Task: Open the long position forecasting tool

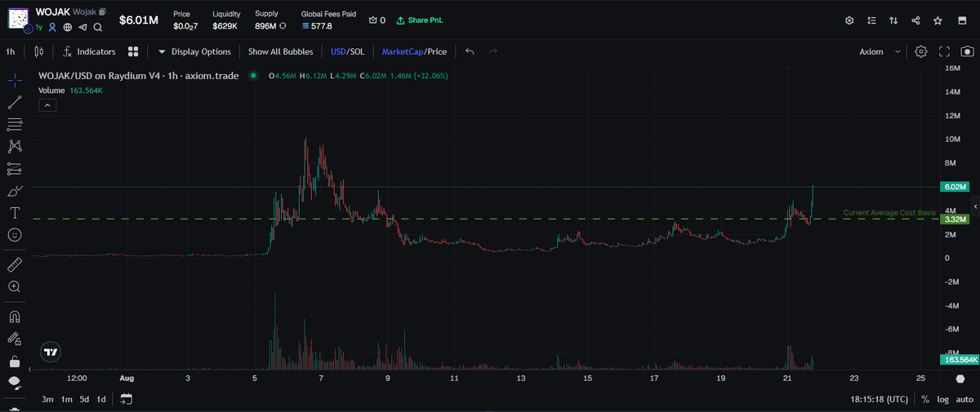Action: [15, 169]
